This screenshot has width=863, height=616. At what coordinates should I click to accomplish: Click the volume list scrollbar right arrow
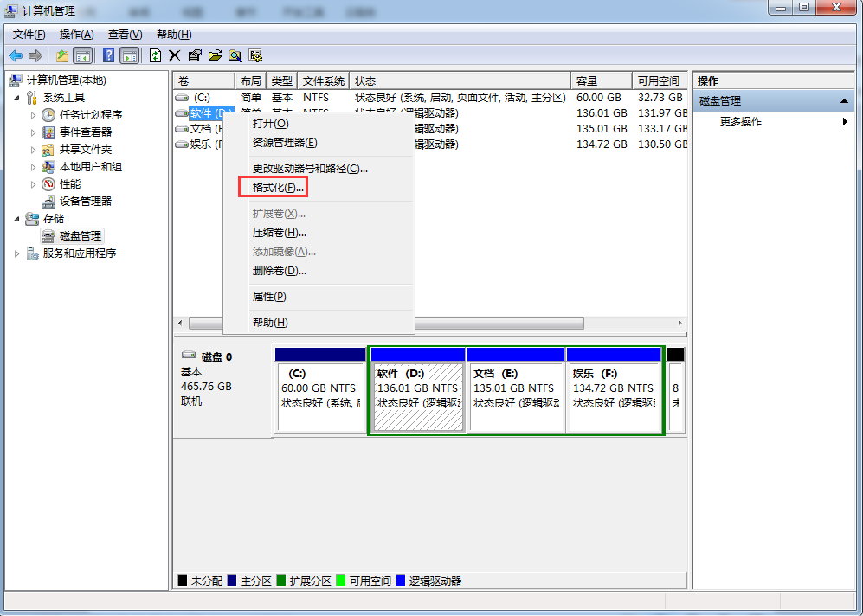tap(680, 324)
